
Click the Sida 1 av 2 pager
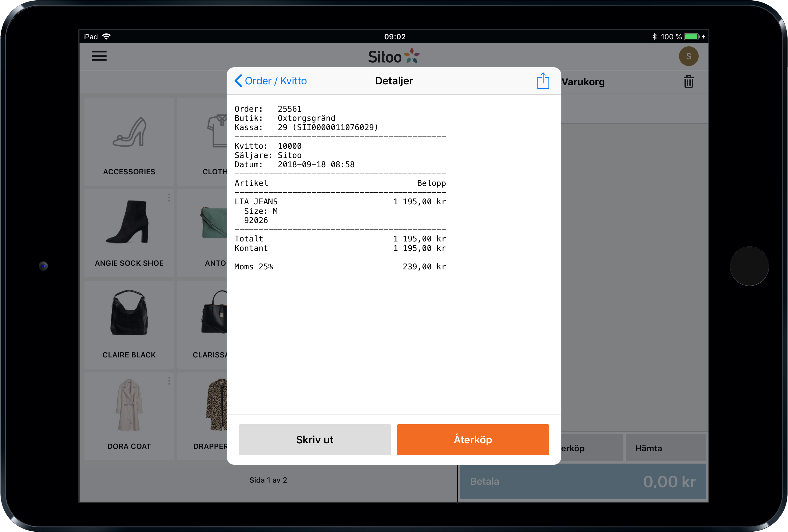tap(268, 480)
